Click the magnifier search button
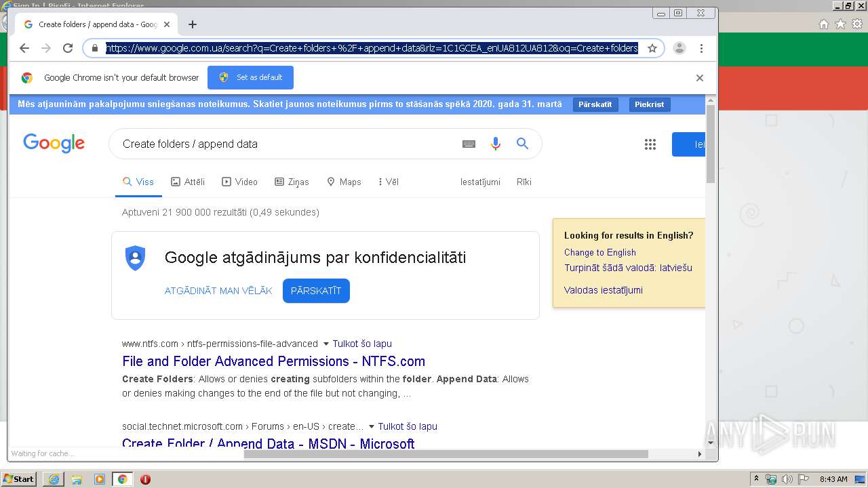This screenshot has width=868, height=488. tap(522, 144)
